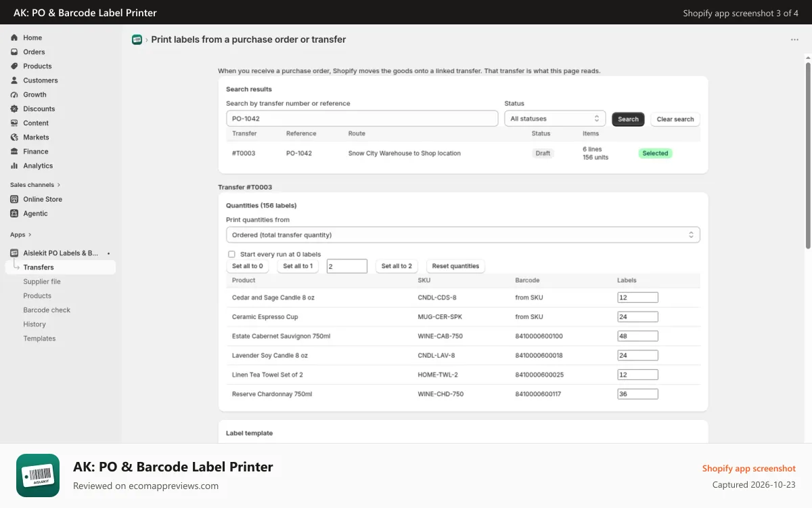Viewport: 812px width, 508px height.
Task: Click SKU HOME-TWL-2
Action: coord(438,375)
